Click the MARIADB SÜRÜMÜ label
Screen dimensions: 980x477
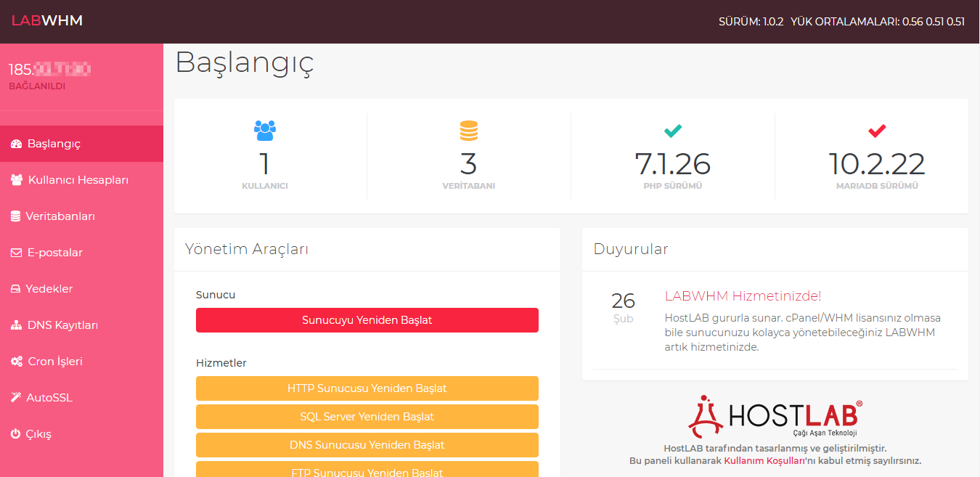pos(877,186)
